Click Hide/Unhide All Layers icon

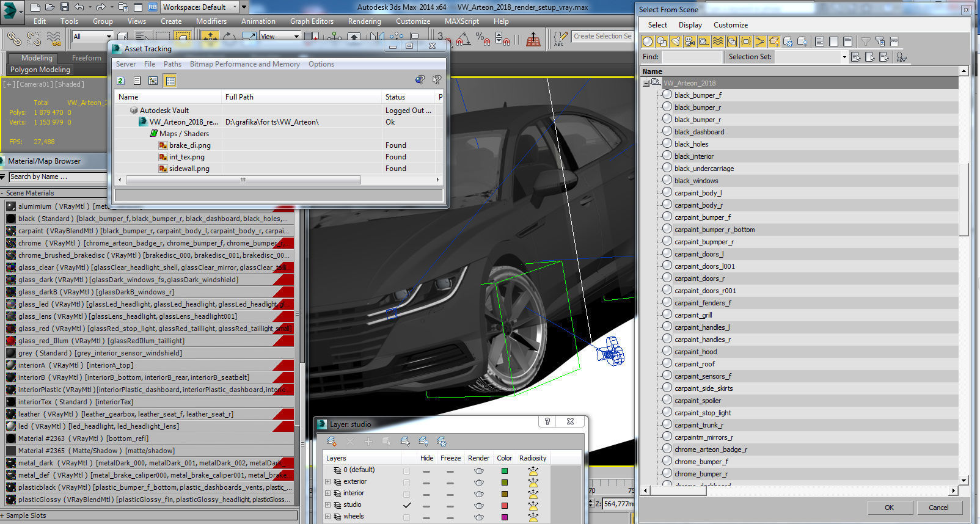tap(423, 441)
